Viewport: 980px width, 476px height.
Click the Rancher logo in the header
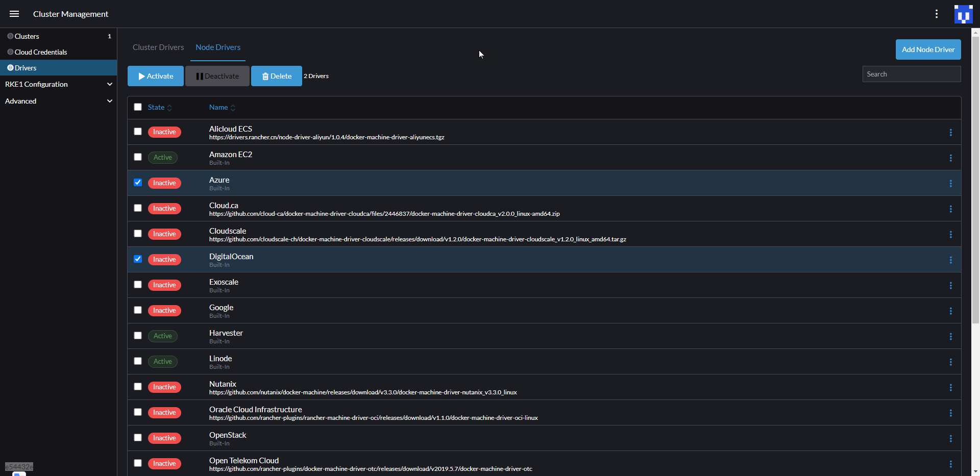pos(963,14)
